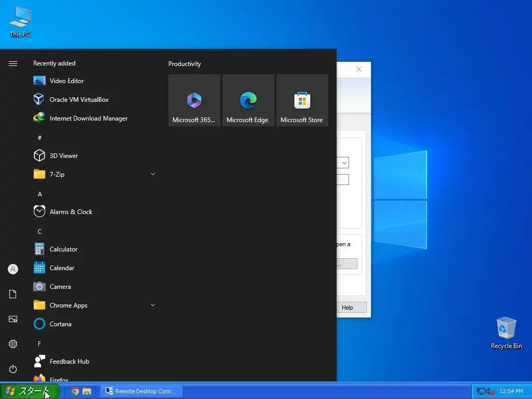This screenshot has height=399, width=532.
Task: Jump to the F letter header
Action: [39, 344]
